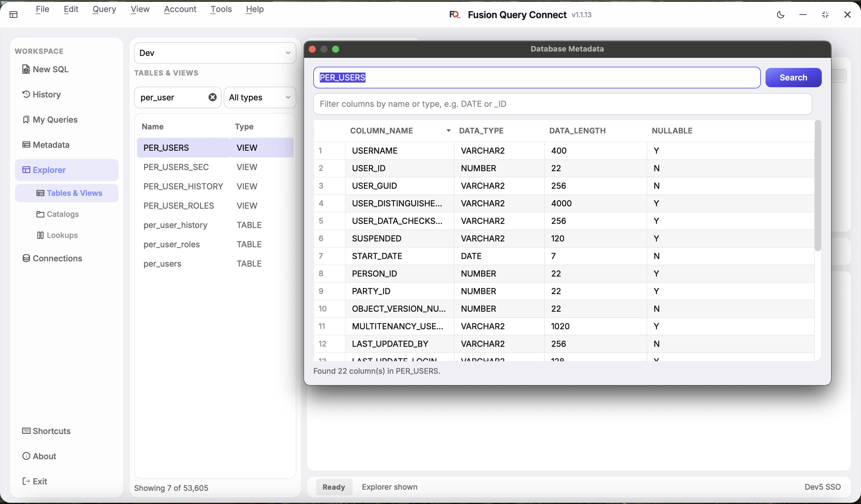The image size is (861, 504).
Task: Click the restore window icon in the title bar
Action: [825, 15]
